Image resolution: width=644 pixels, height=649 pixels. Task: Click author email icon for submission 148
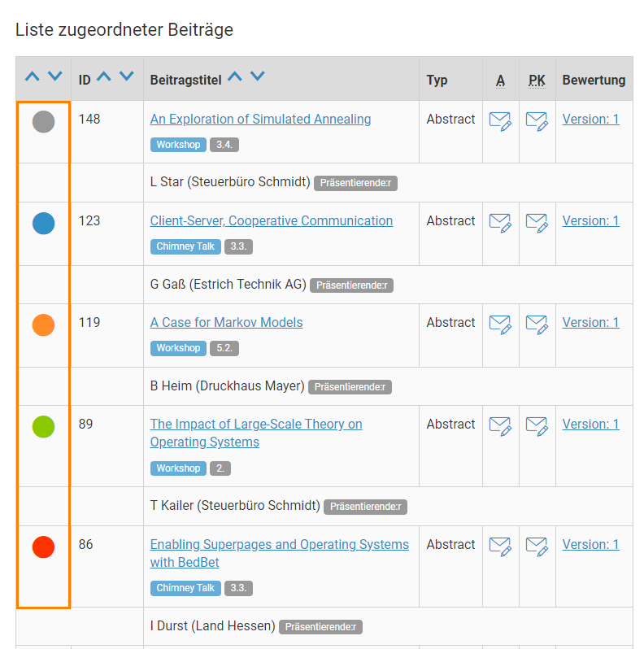500,121
